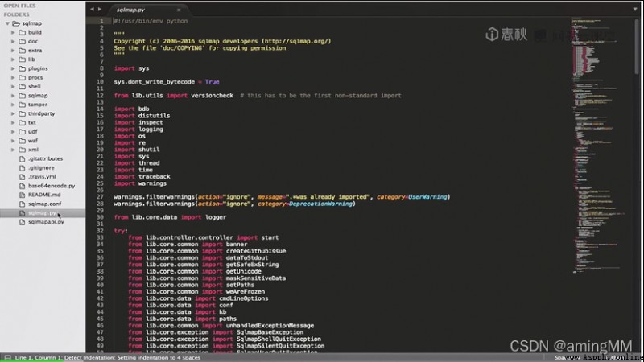Click the waf folder icon
644x362 pixels.
(23, 141)
